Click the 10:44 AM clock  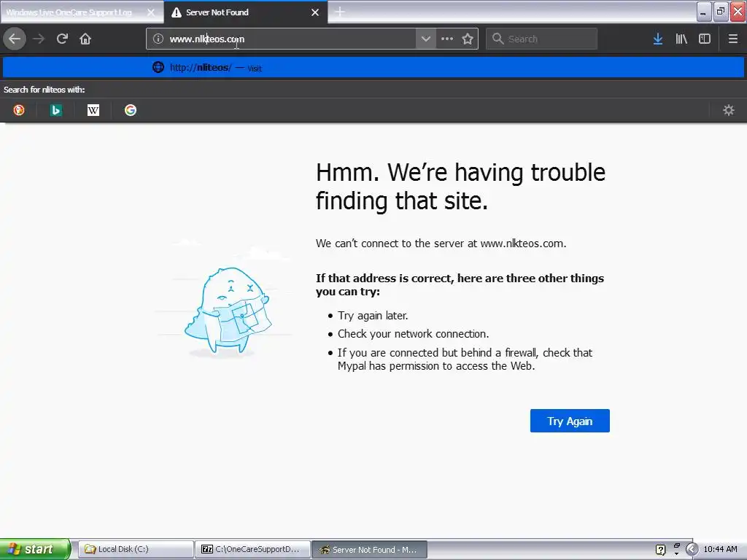720,549
